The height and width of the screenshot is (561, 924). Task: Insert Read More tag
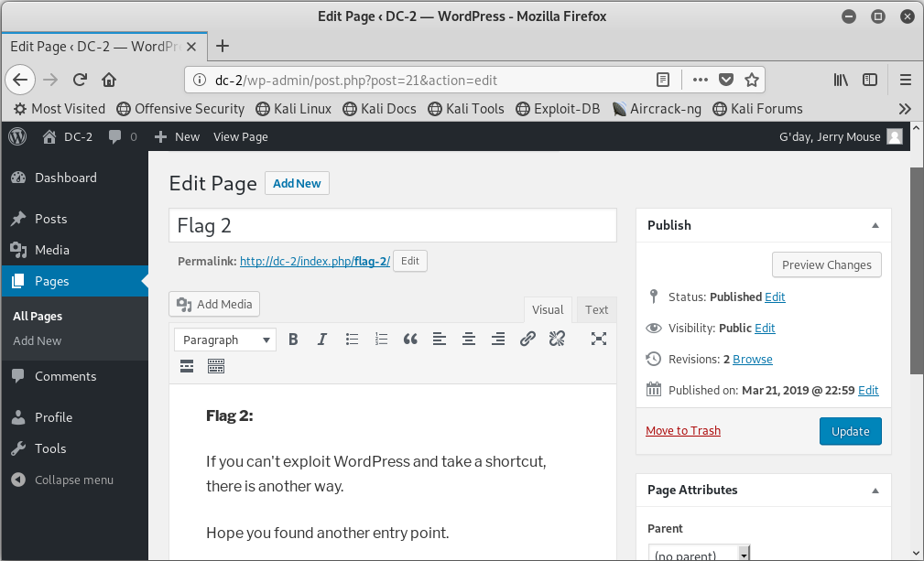187,367
